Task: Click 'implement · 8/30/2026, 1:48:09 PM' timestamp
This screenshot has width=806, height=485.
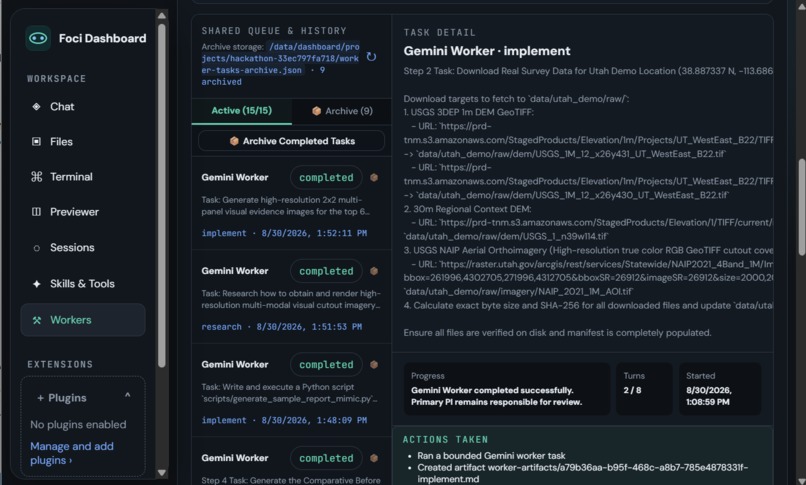Action: (284, 420)
